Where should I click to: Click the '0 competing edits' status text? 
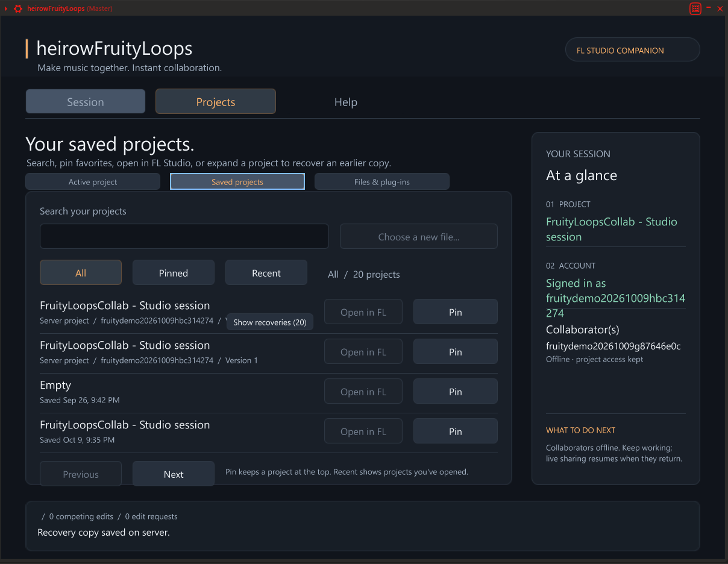click(81, 516)
